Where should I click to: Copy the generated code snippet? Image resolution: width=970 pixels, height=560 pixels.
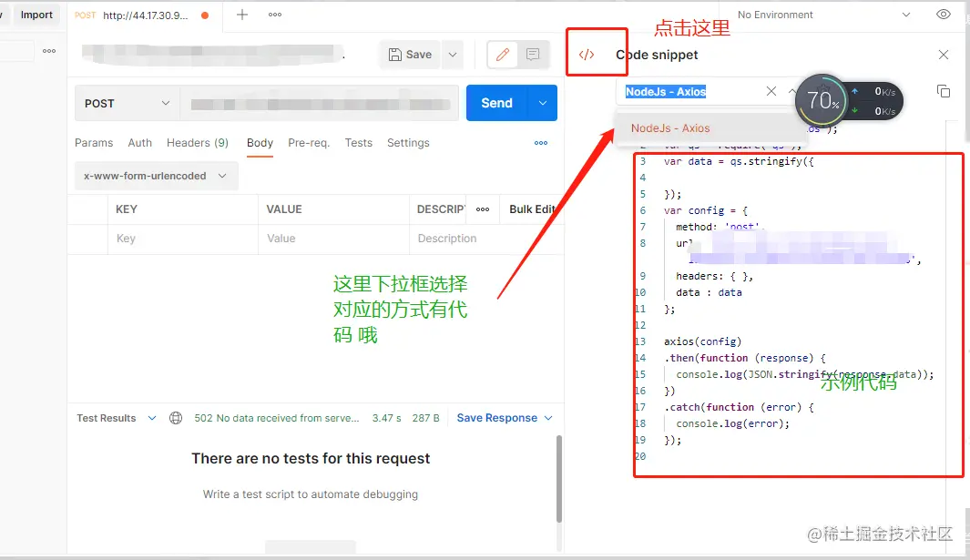pyautogui.click(x=944, y=91)
